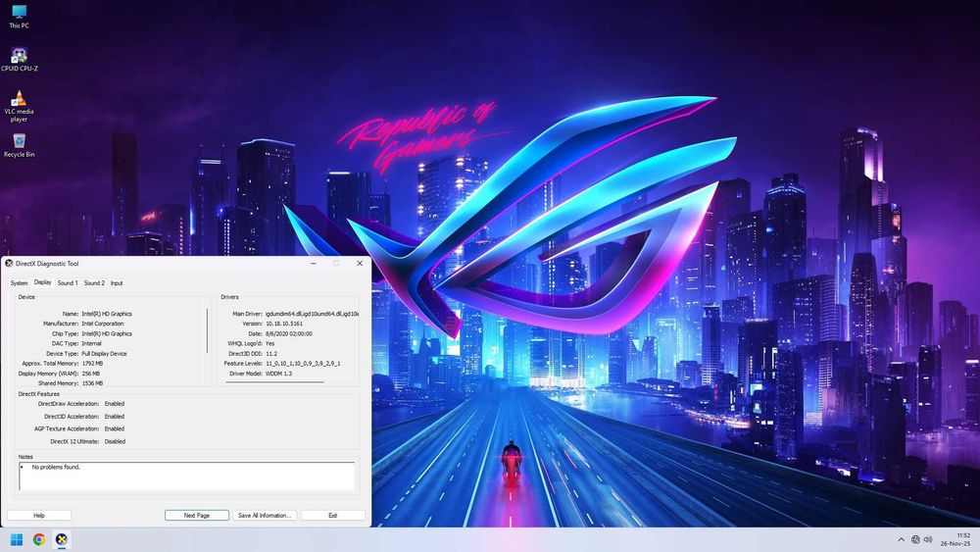Select DAC Type value 'Internal'
The width and height of the screenshot is (980, 552).
click(x=92, y=344)
